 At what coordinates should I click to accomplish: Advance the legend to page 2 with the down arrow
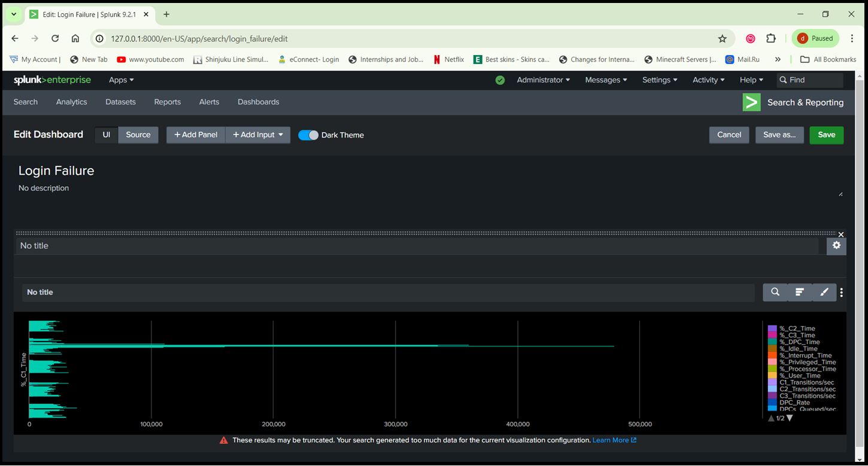(x=788, y=418)
